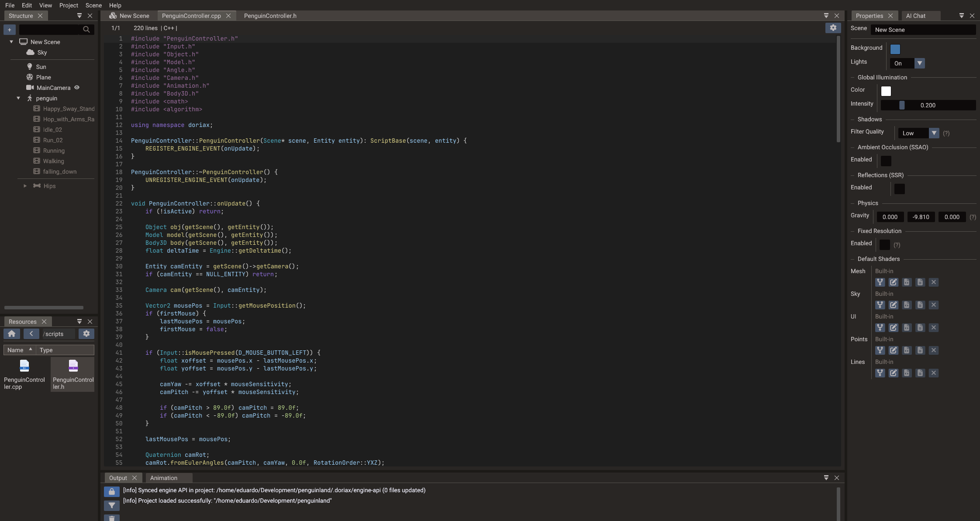Click the Points shader text-file icon
This screenshot has width=980, height=521.
(920, 350)
